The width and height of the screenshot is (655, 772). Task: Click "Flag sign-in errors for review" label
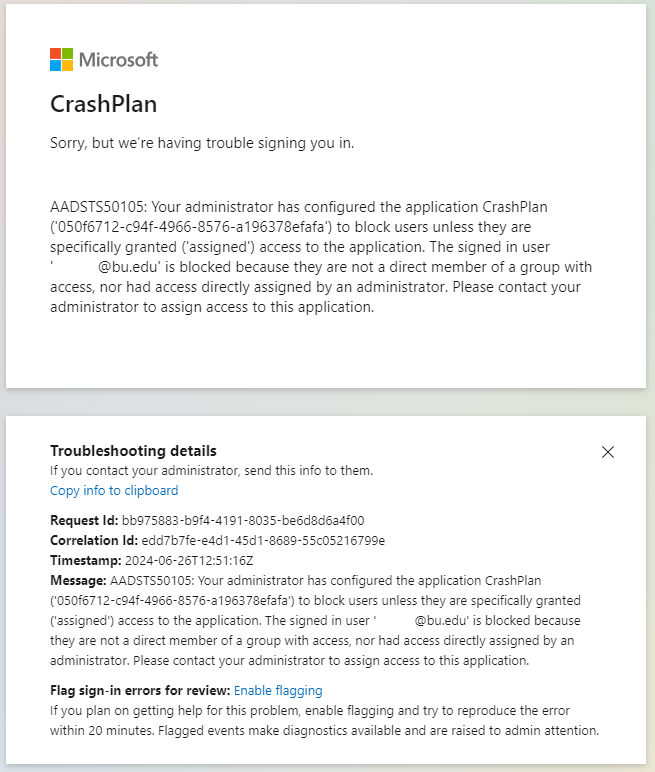click(140, 690)
